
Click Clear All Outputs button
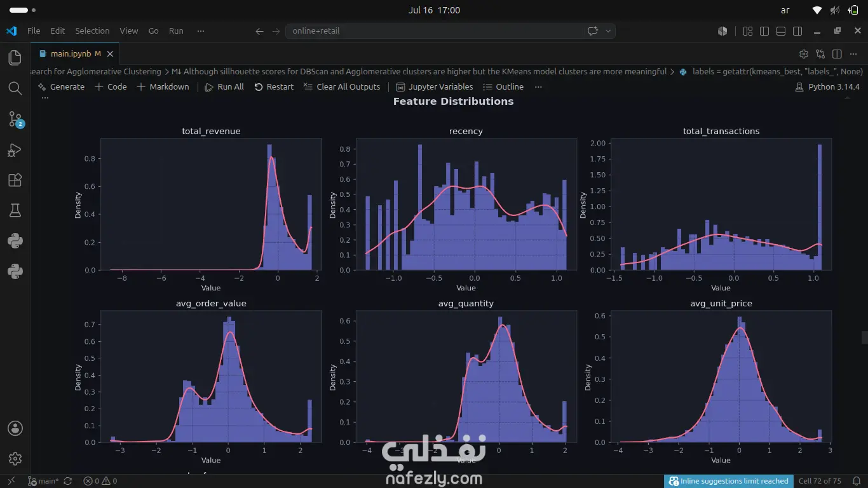[341, 87]
